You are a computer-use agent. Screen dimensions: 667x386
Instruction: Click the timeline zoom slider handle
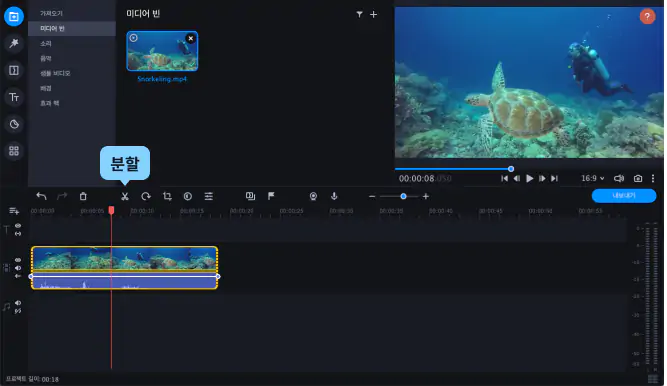pyautogui.click(x=403, y=197)
